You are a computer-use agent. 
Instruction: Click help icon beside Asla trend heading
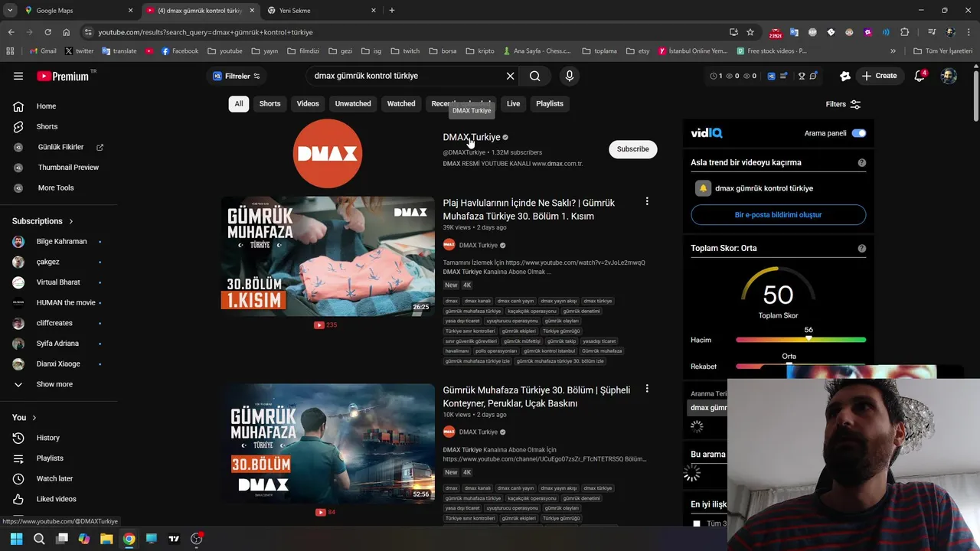862,162
